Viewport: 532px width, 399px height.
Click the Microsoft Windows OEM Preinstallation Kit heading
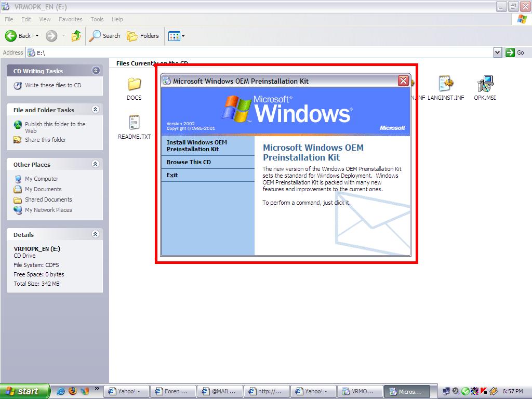(x=313, y=152)
